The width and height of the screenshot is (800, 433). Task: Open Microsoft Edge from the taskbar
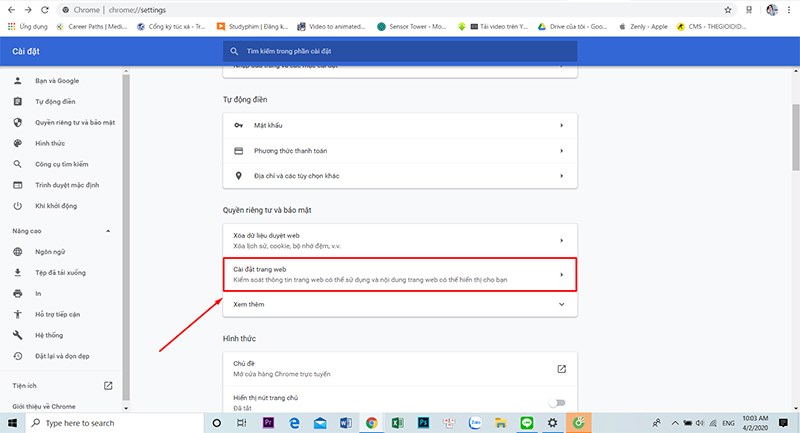(x=294, y=422)
